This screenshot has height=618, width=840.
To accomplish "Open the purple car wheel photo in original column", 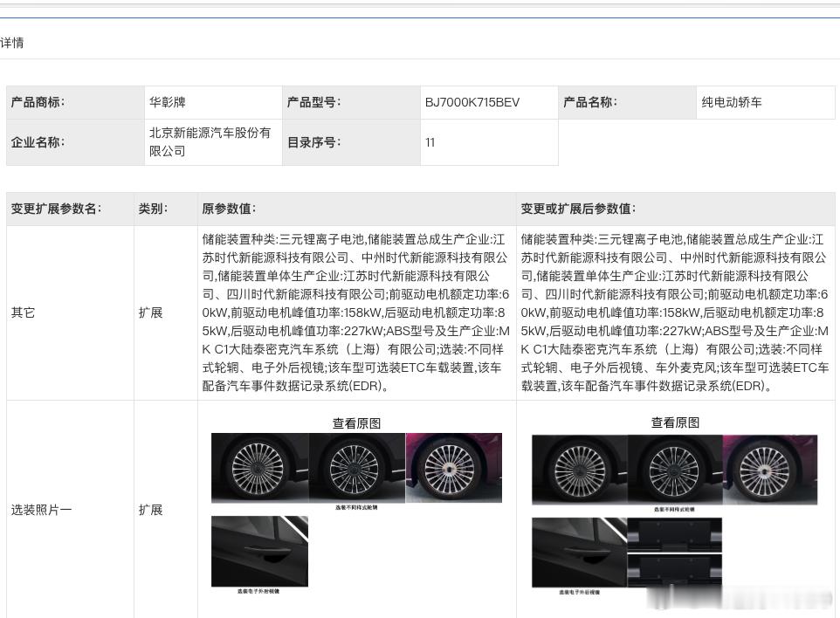I will click(x=454, y=468).
